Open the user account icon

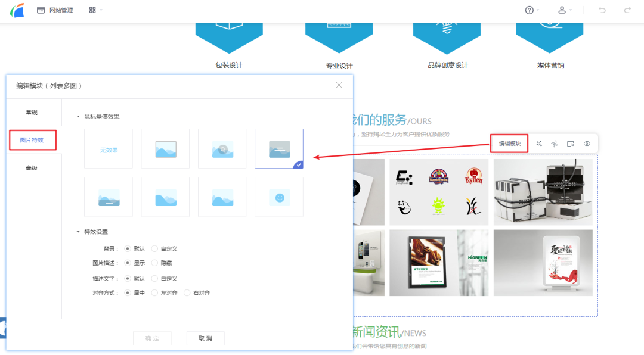[x=562, y=10]
